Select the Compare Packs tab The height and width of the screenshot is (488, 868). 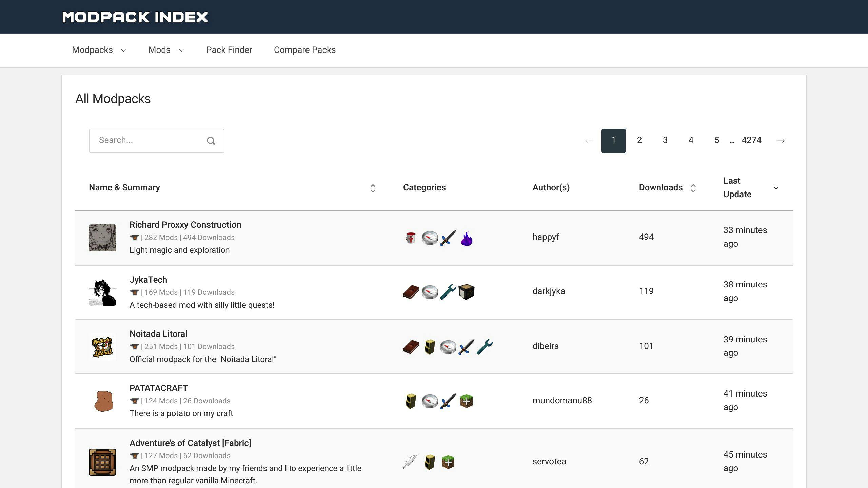[304, 50]
